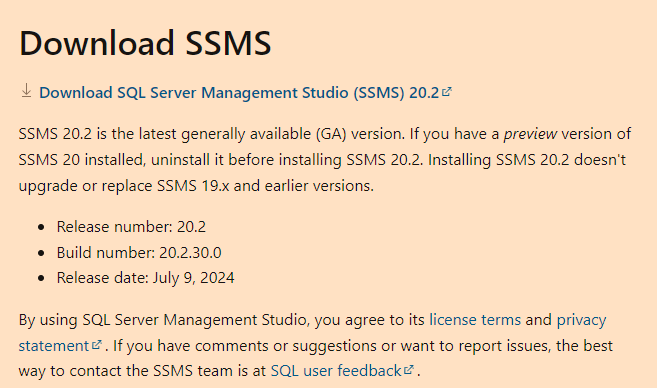Click the download arrow icon beside SSMS link
The image size is (657, 388).
point(26,91)
